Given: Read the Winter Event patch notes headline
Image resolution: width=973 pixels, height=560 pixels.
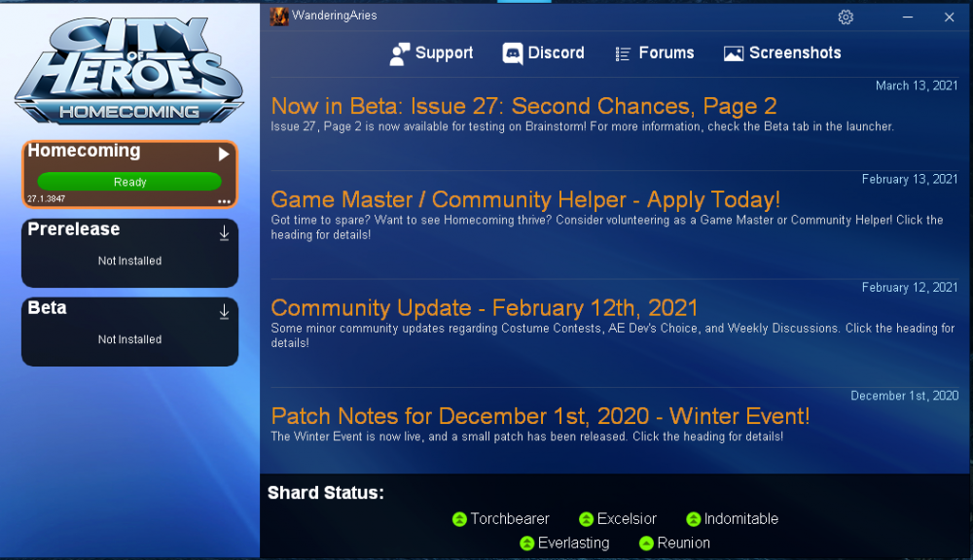Looking at the screenshot, I should pyautogui.click(x=540, y=416).
